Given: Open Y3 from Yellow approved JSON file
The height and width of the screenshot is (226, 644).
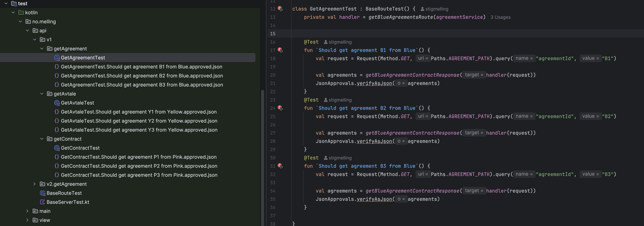Looking at the screenshot, I should tap(139, 130).
